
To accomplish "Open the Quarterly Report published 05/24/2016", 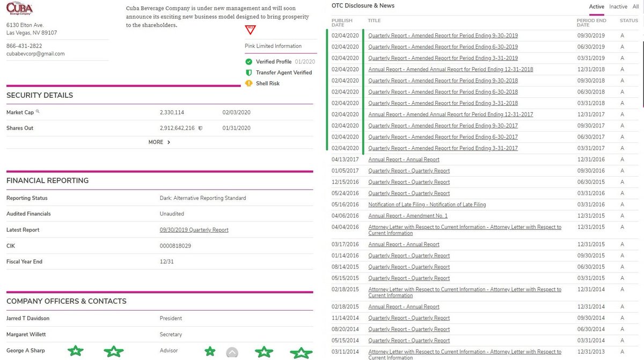I will (409, 193).
